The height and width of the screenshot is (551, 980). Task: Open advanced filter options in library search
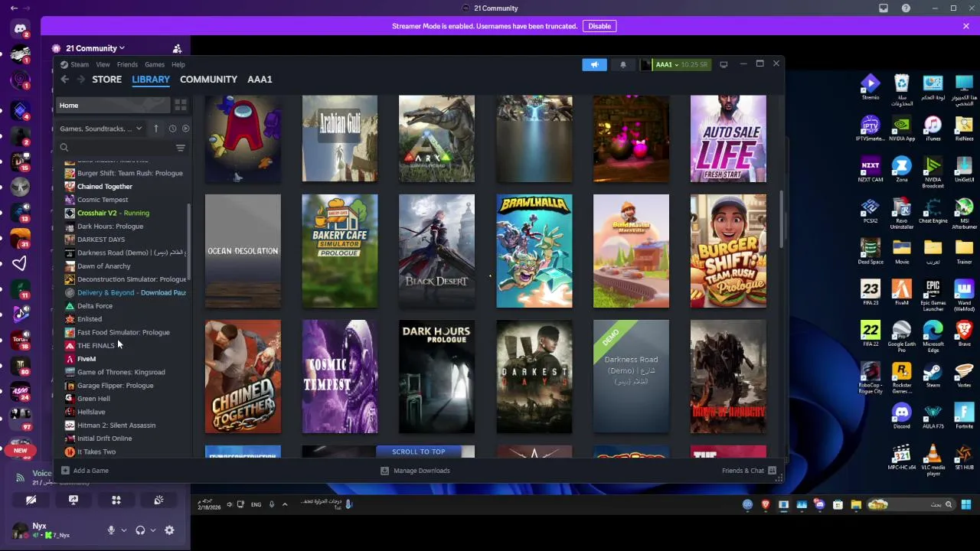[x=181, y=148]
